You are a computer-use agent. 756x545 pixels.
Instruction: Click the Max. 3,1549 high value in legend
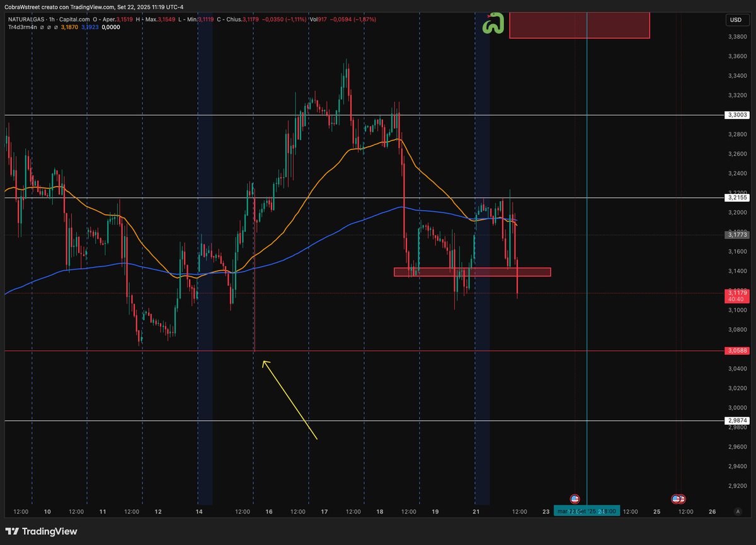click(x=159, y=19)
